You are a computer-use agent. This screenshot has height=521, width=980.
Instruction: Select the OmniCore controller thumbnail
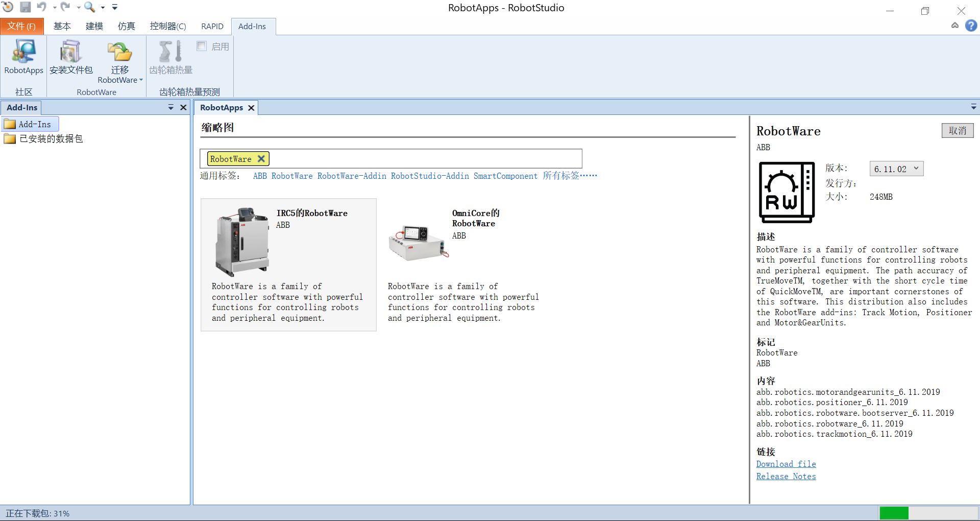coord(419,243)
